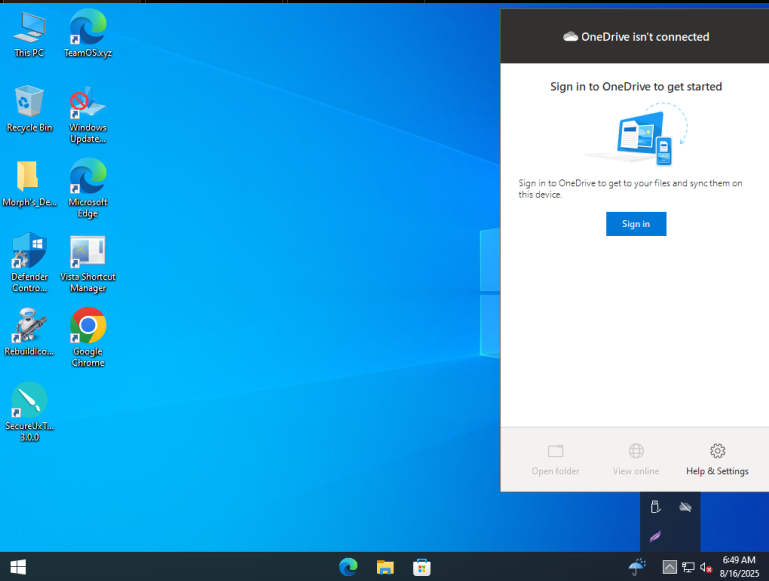769x581 pixels.
Task: Launch RebuildIconCache shortcut
Action: (x=29, y=333)
